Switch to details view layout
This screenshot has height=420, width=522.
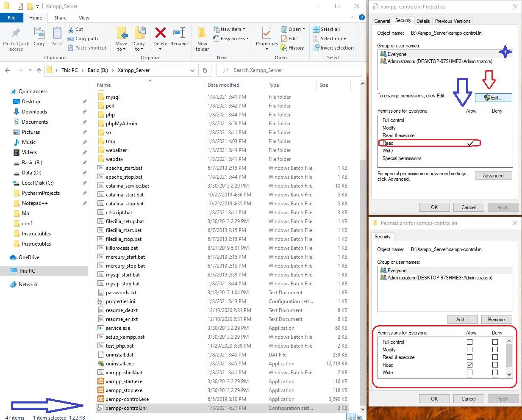[351, 417]
